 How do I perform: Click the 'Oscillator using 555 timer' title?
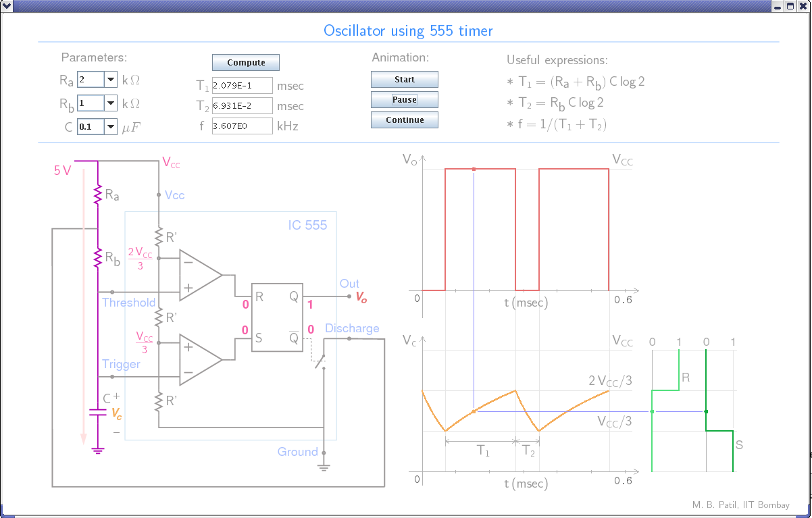tap(408, 31)
